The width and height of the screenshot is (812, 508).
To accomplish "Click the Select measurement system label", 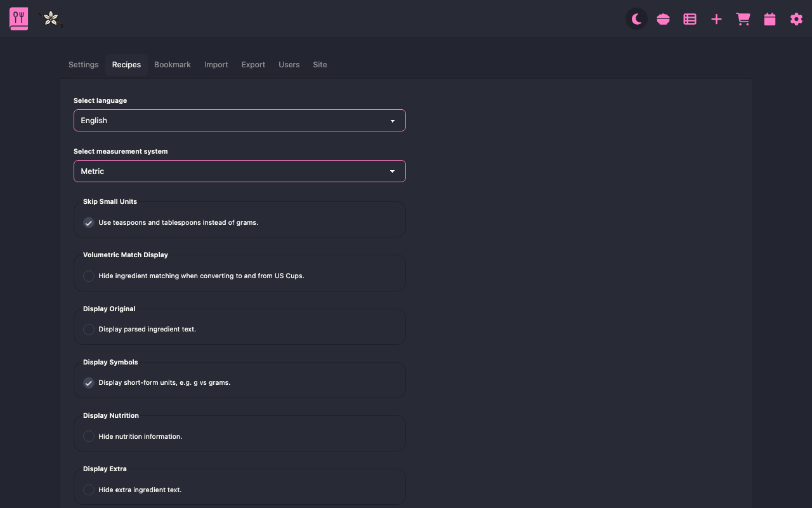I will coord(121,151).
